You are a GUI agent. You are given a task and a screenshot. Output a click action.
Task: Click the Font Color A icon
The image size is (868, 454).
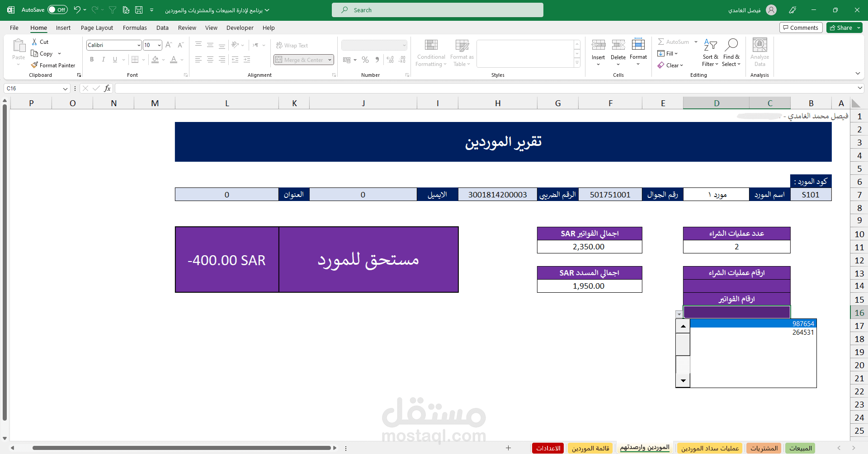174,59
